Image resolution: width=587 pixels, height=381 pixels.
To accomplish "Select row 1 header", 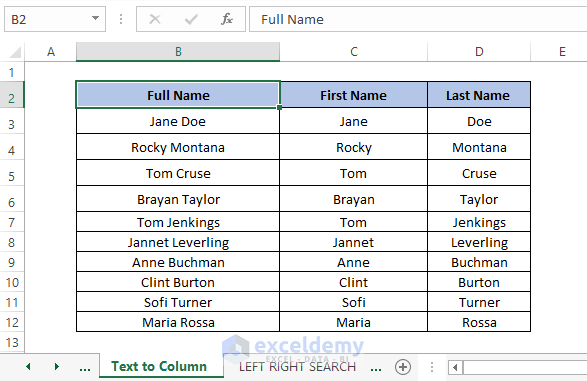I will tap(12, 72).
